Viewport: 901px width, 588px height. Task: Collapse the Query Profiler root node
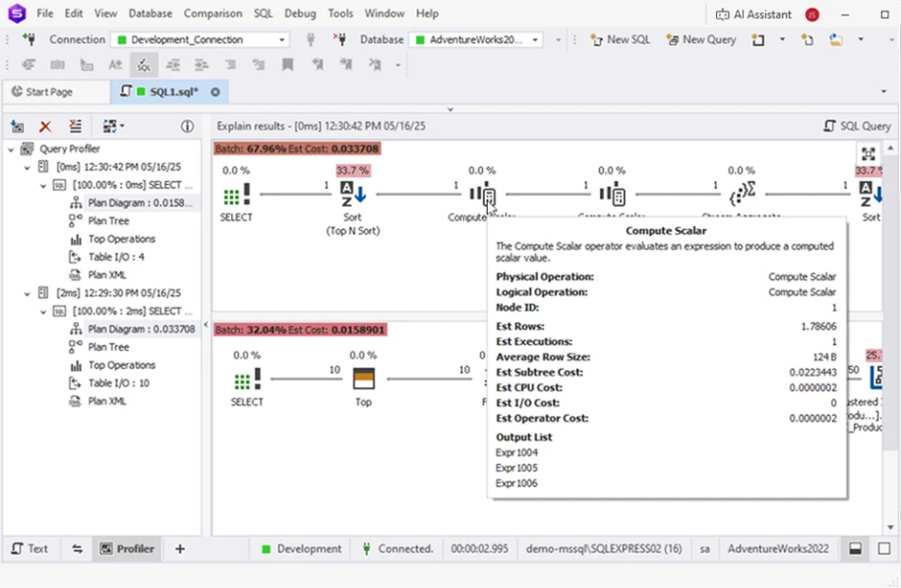click(x=10, y=147)
